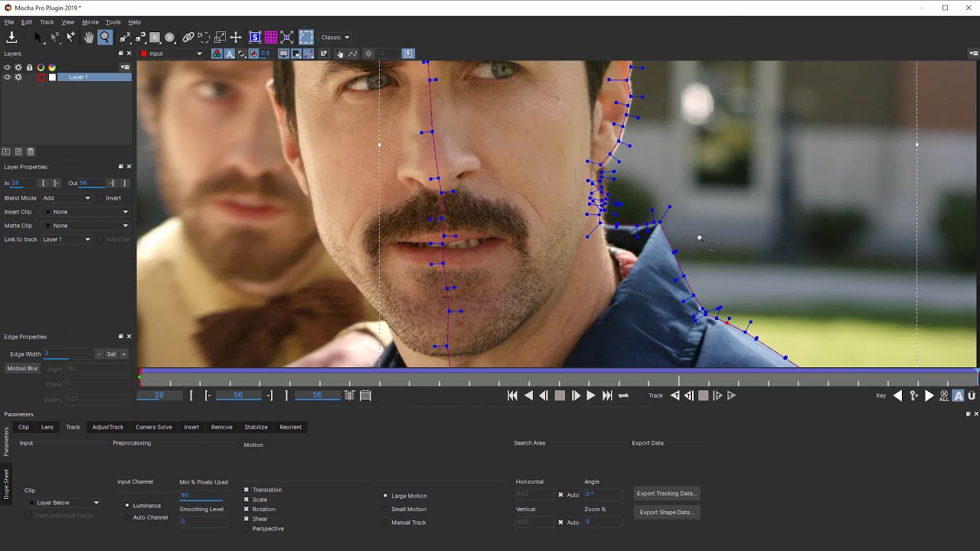The height and width of the screenshot is (551, 980).
Task: Open the Layers panel options menu
Action: pyautogui.click(x=125, y=67)
